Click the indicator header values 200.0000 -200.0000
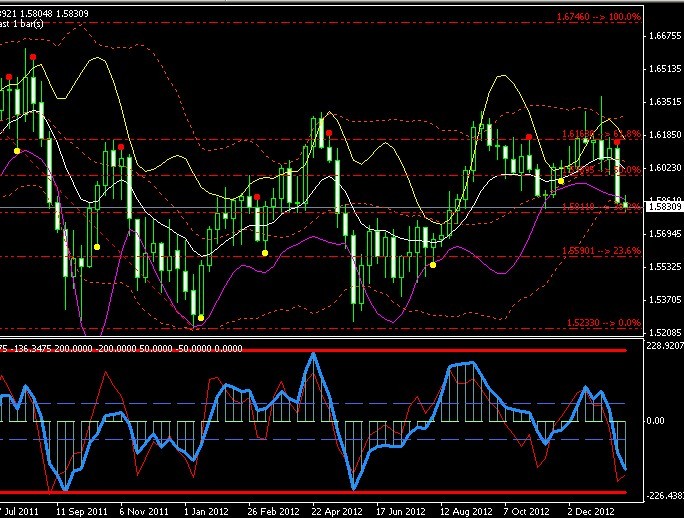The height and width of the screenshot is (518, 684). 95,349
